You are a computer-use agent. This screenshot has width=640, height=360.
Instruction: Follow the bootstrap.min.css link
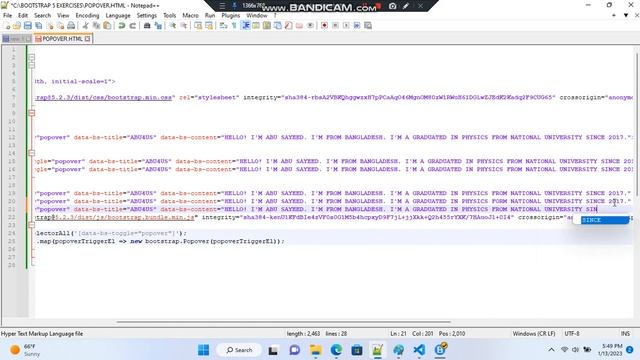click(103, 98)
